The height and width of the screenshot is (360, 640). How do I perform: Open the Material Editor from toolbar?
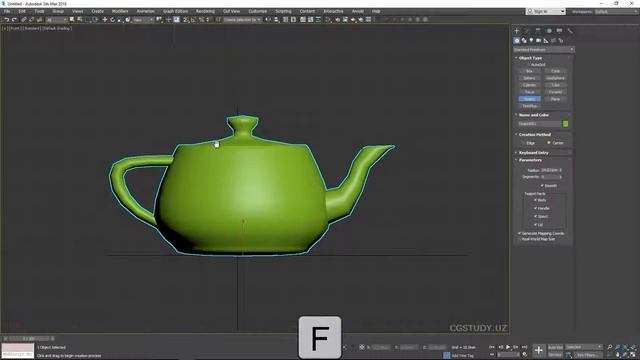click(329, 20)
